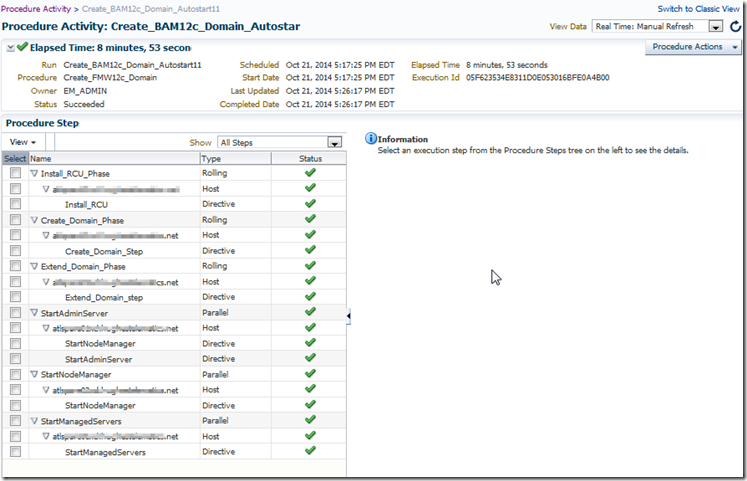Tick the checkbox for StartAdminServer parallel row

click(15, 312)
